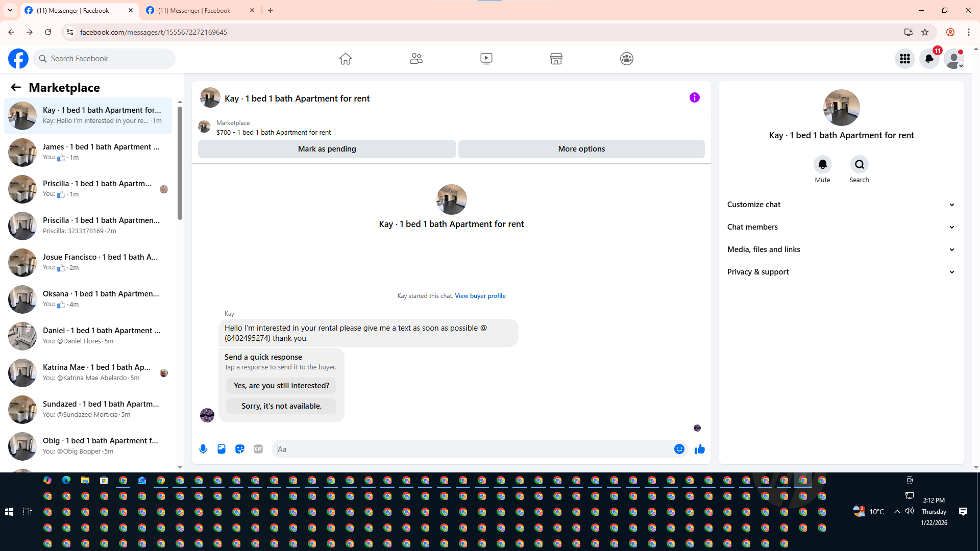The width and height of the screenshot is (980, 551).
Task: Open the Facebook home logo
Action: [x=18, y=59]
